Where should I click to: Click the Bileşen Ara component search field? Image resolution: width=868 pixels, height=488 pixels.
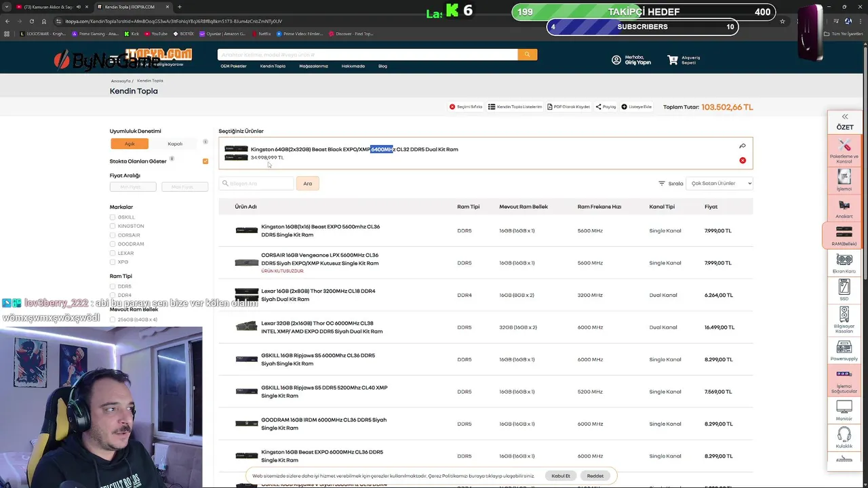(x=256, y=183)
